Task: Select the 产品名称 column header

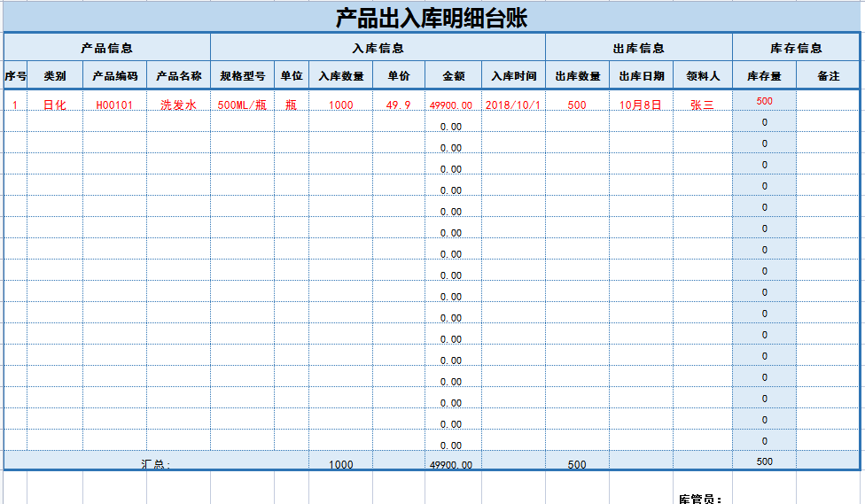Action: pos(179,75)
